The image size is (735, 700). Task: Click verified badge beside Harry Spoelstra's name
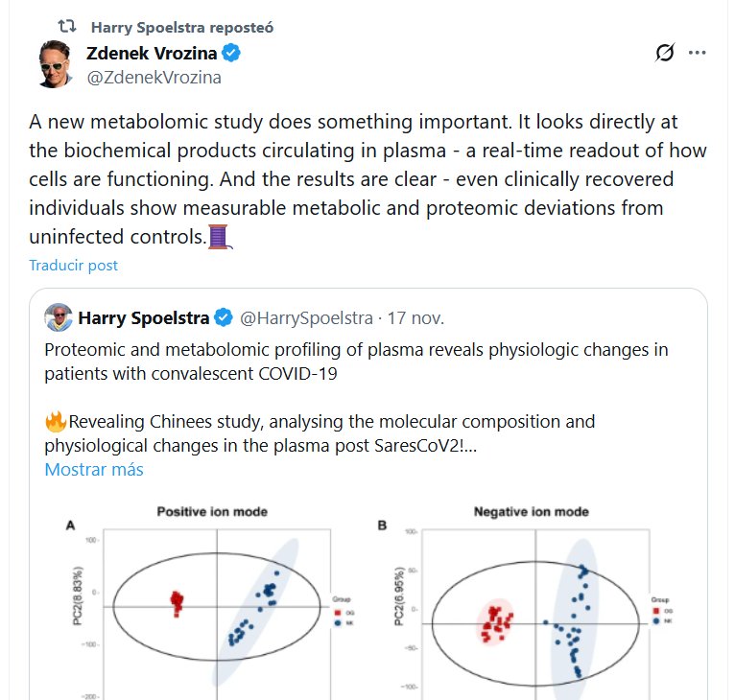(x=224, y=317)
